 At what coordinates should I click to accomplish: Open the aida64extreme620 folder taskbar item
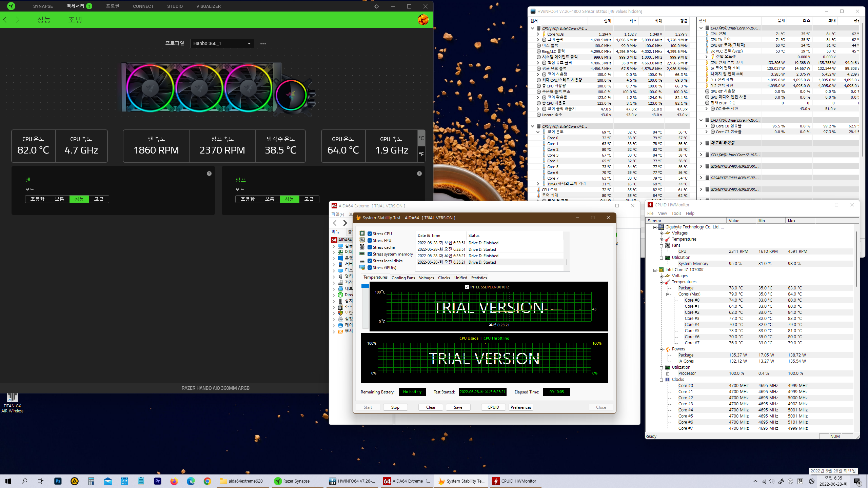tap(243, 481)
